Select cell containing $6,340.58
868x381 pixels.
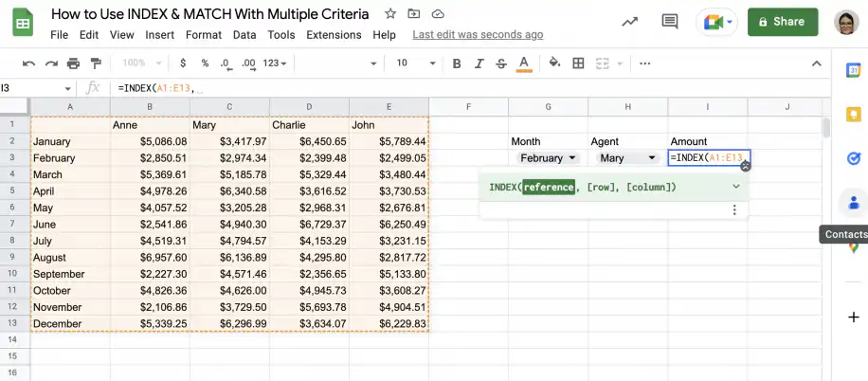[x=229, y=191]
